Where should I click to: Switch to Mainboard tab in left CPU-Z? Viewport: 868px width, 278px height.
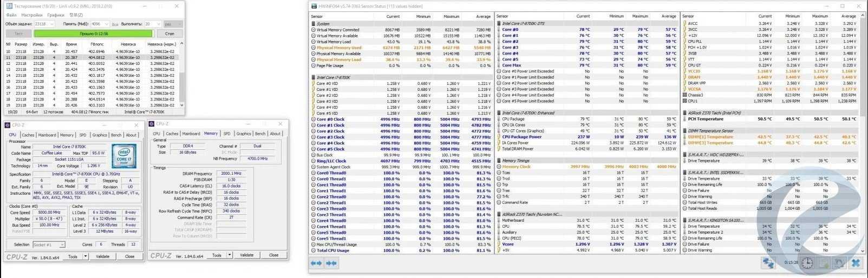point(47,135)
